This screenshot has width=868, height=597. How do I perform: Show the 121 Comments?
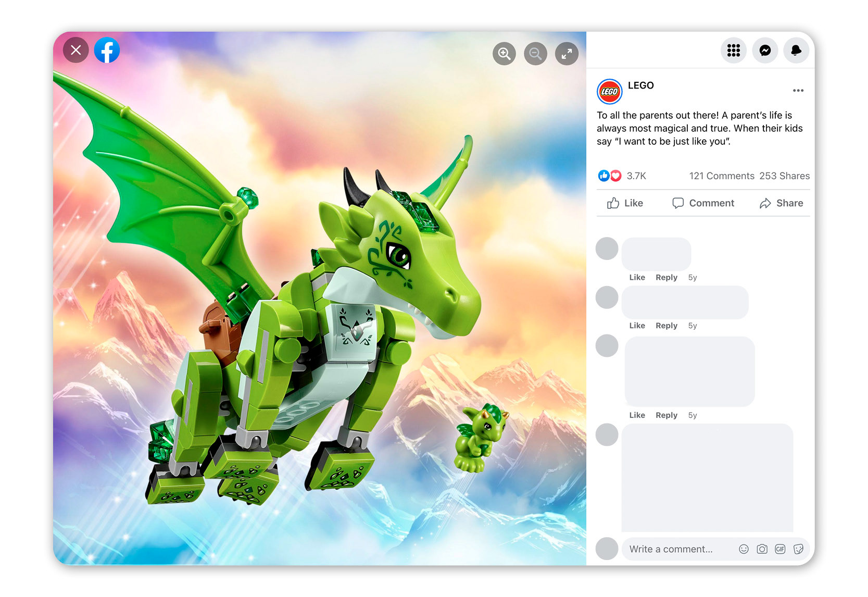[x=722, y=176]
